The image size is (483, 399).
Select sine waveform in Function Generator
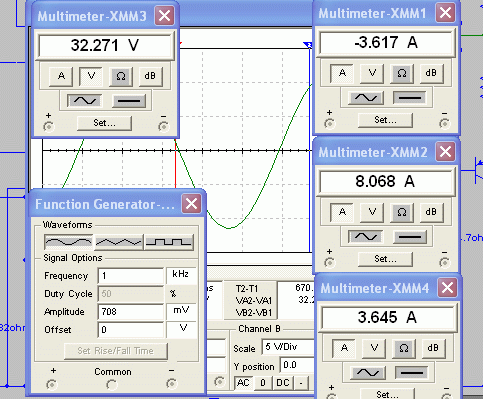68,242
